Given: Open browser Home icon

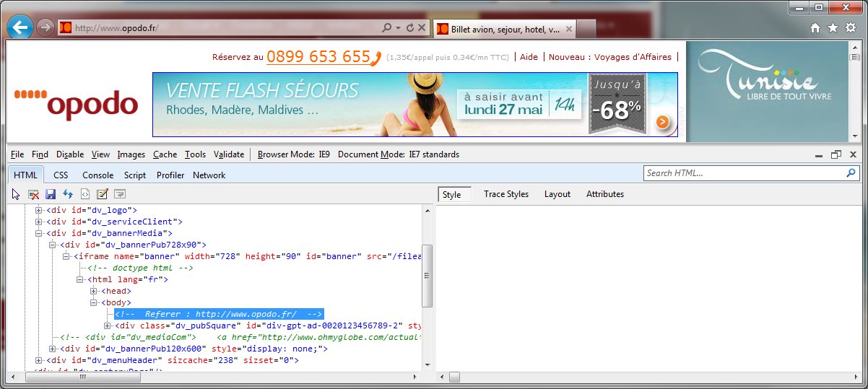Looking at the screenshot, I should point(815,28).
